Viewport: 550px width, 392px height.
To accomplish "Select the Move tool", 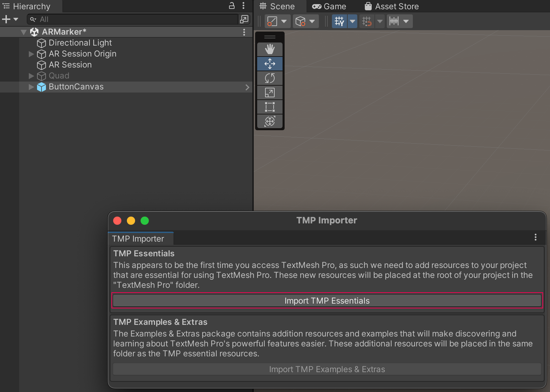I will pos(270,64).
